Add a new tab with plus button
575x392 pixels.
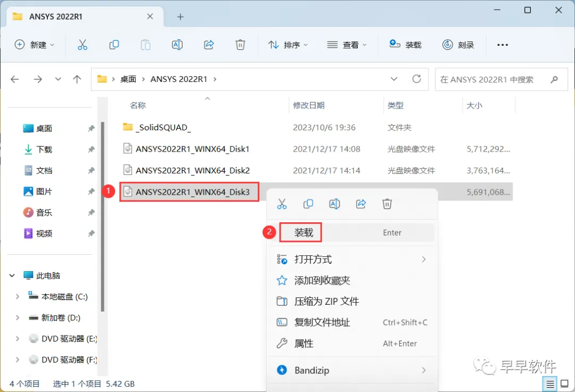[x=180, y=17]
